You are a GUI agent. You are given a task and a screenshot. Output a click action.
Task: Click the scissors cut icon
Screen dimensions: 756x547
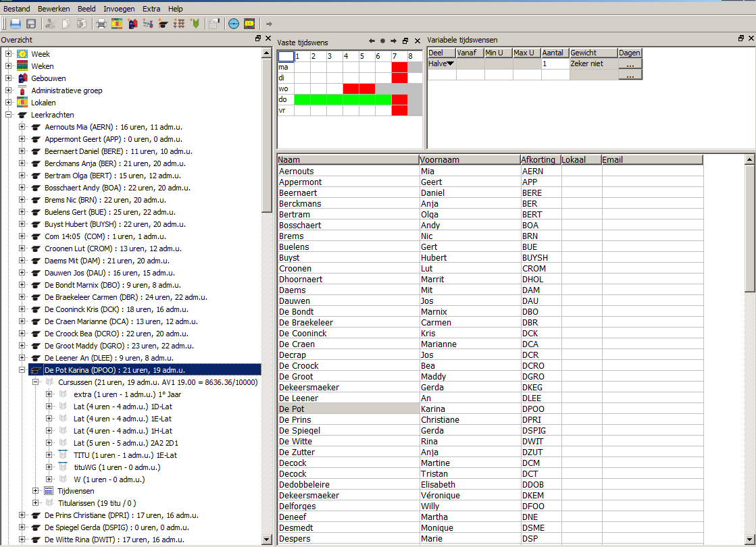(x=50, y=24)
